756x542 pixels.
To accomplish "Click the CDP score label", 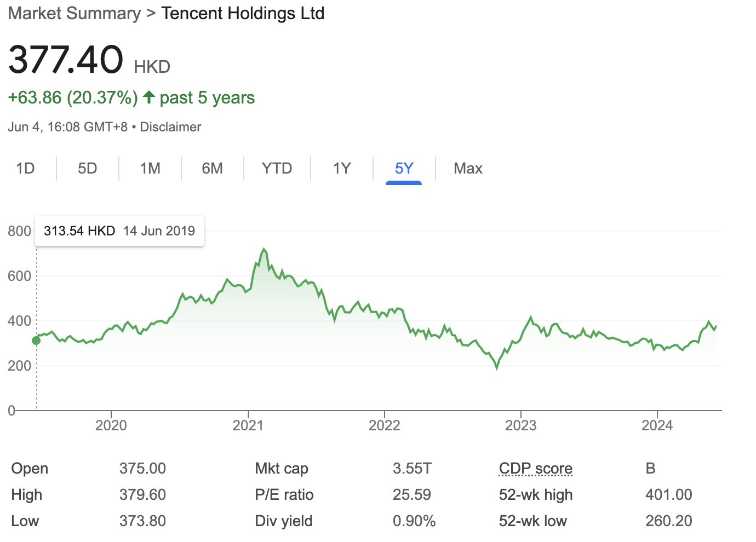I will coord(535,469).
